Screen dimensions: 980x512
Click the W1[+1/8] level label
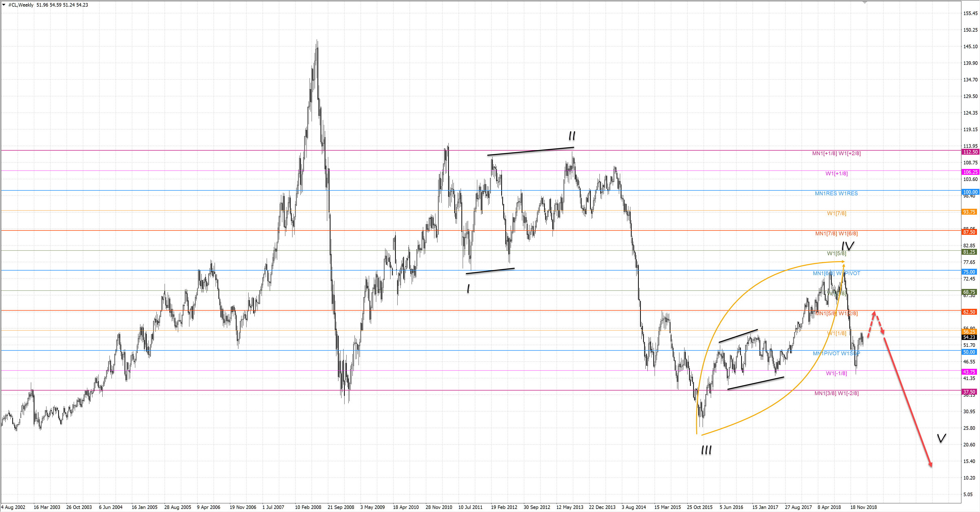click(836, 174)
